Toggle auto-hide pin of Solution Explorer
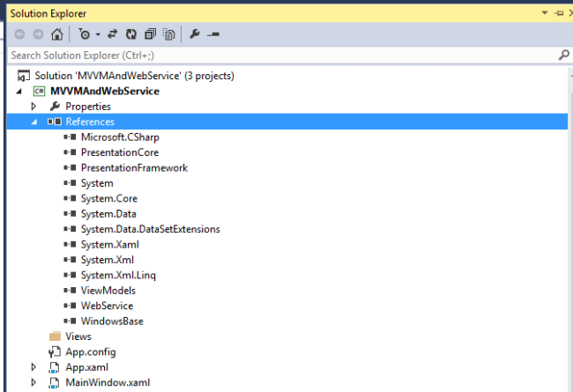Image resolution: width=573 pixels, height=392 pixels. 559,13
